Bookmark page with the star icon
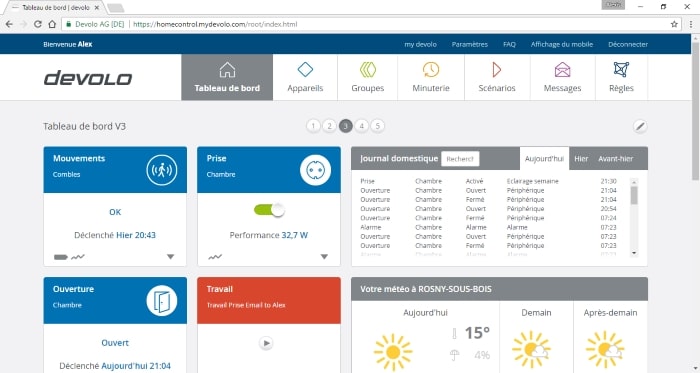The image size is (700, 373). pyautogui.click(x=674, y=24)
